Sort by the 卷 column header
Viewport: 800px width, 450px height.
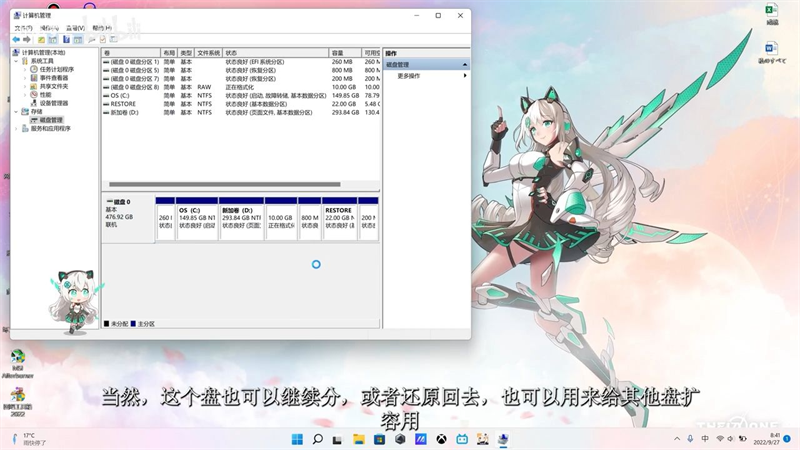tap(131, 53)
